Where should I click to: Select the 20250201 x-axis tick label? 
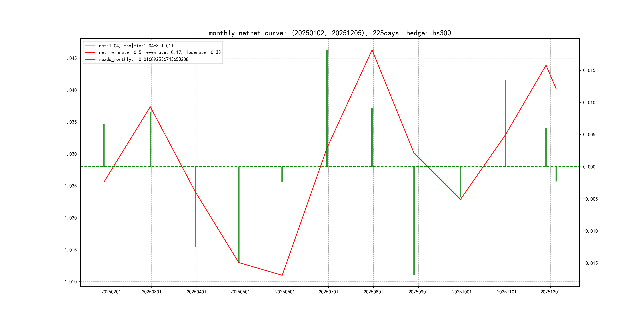[111, 292]
